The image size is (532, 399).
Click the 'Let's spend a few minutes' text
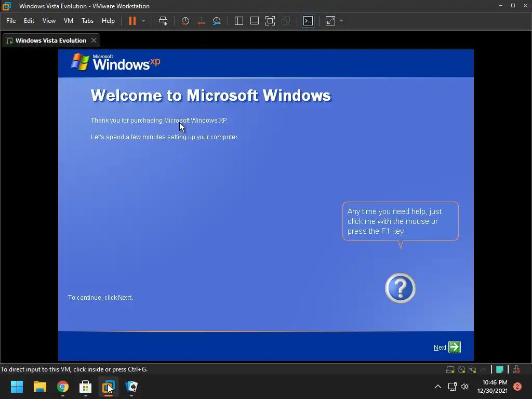click(x=165, y=137)
